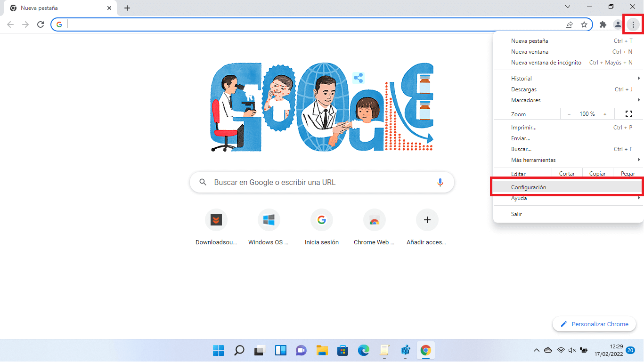
Task: Open Configuración from the menu
Action: pyautogui.click(x=568, y=187)
